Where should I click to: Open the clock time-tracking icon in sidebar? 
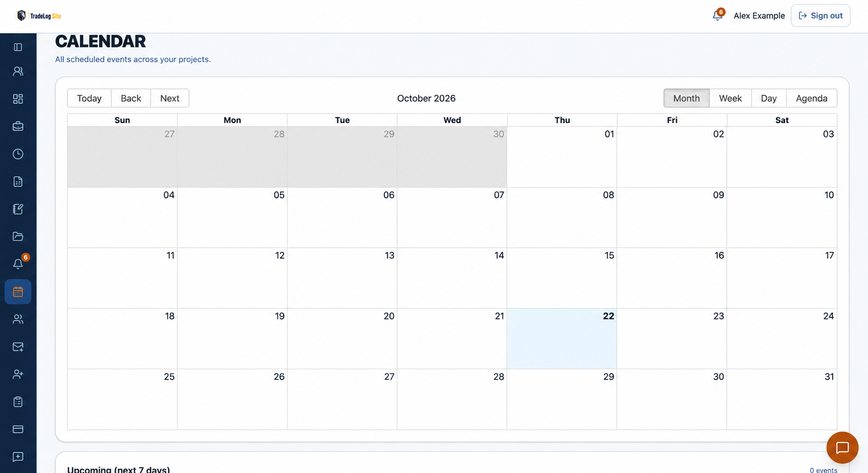(18, 154)
